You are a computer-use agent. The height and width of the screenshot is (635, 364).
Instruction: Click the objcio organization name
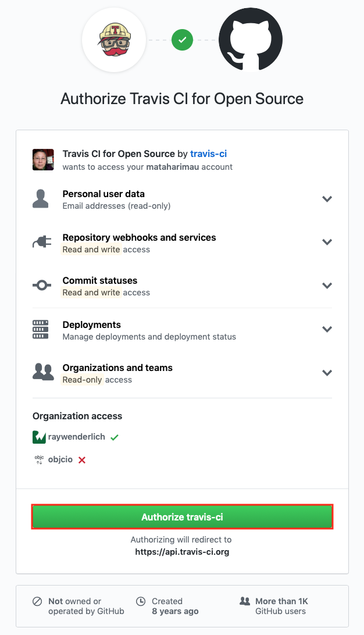click(61, 460)
